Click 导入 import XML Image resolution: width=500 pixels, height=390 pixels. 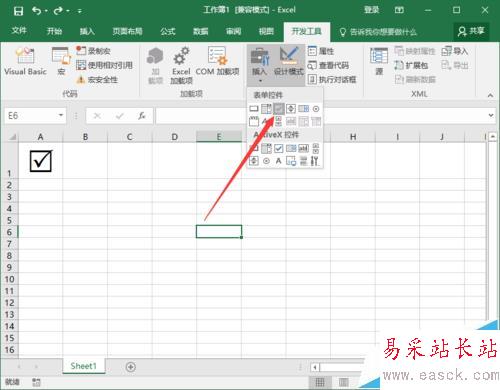coord(455,51)
